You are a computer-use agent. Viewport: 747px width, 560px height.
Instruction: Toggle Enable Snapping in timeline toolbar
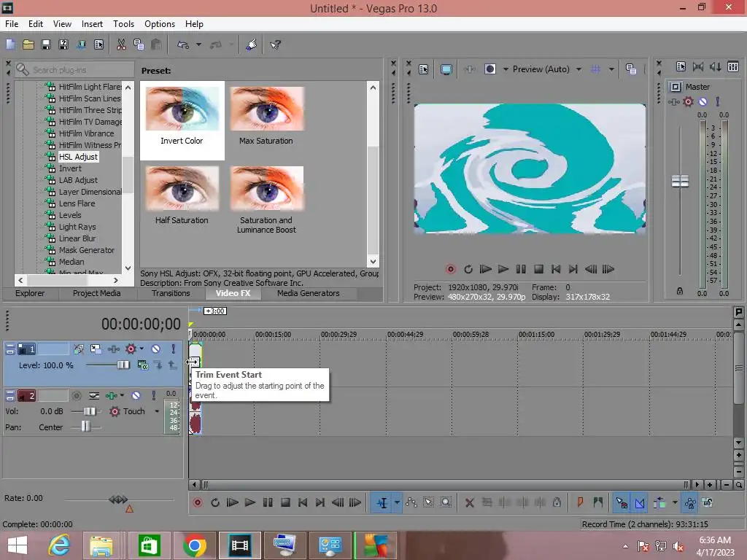point(622,502)
